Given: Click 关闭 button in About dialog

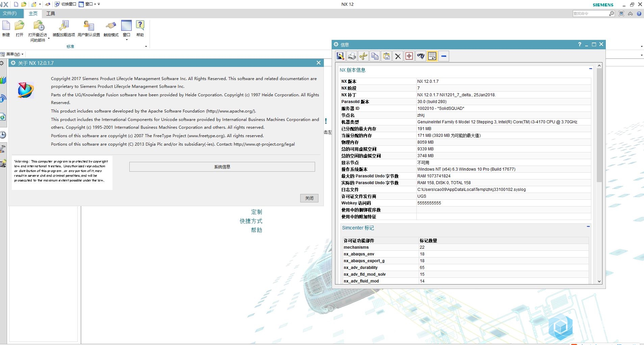Looking at the screenshot, I should (309, 198).
